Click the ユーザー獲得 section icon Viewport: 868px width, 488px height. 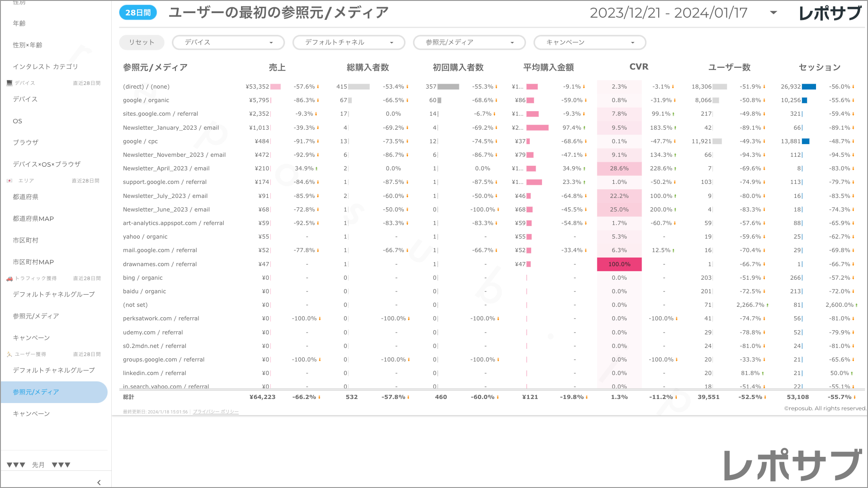9,354
